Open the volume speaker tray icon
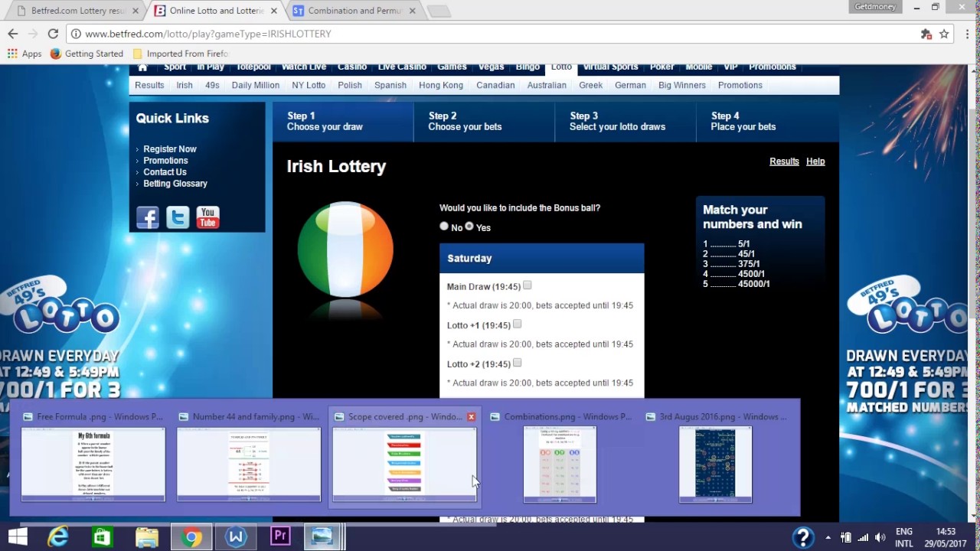 tap(880, 537)
